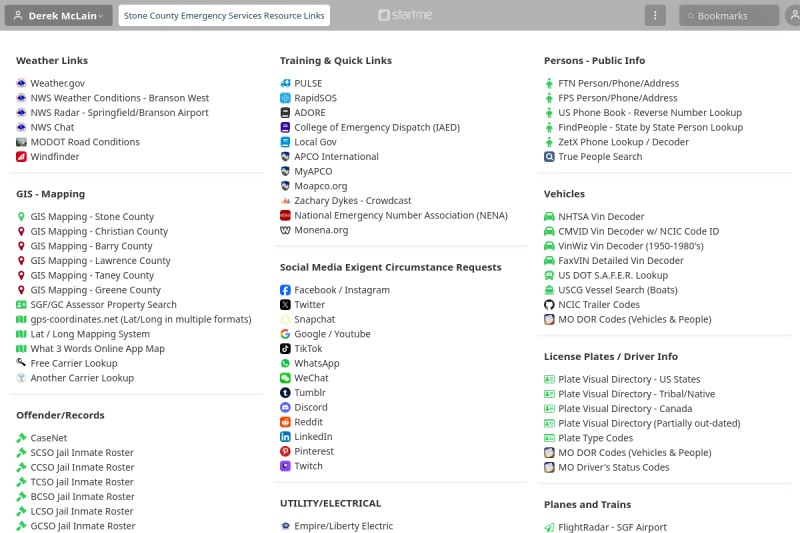Open NWS Weather Conditions - Branson West link
800x533 pixels.
point(119,98)
